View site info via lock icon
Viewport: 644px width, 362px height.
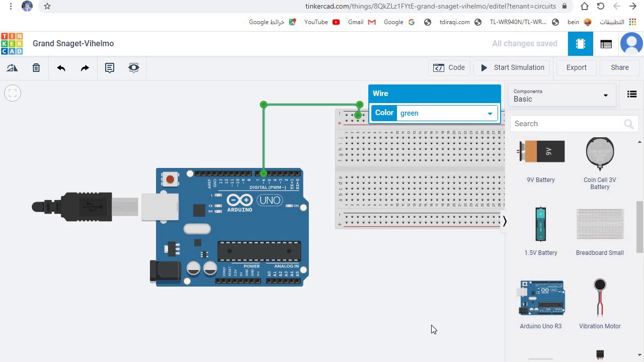point(565,7)
